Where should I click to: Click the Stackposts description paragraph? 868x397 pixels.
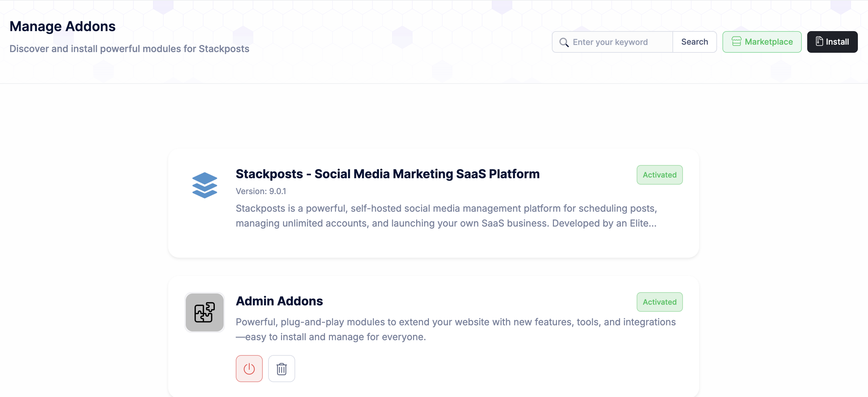[x=446, y=216]
